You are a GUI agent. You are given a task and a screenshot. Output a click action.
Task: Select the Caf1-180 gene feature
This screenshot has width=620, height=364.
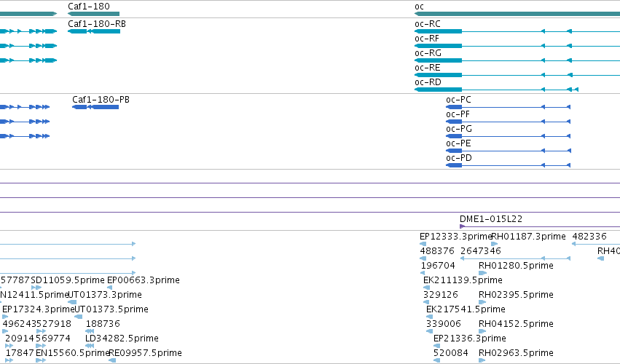click(x=94, y=14)
